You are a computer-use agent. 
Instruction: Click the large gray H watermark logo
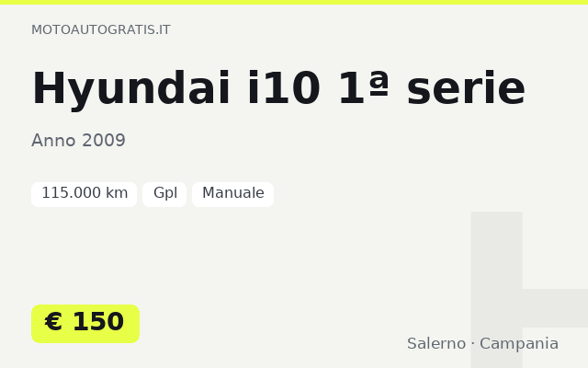click(529, 290)
